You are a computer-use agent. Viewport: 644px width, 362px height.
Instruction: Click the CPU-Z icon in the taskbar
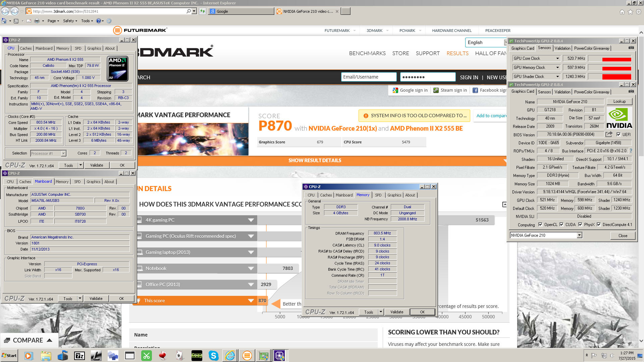pyautogui.click(x=279, y=355)
